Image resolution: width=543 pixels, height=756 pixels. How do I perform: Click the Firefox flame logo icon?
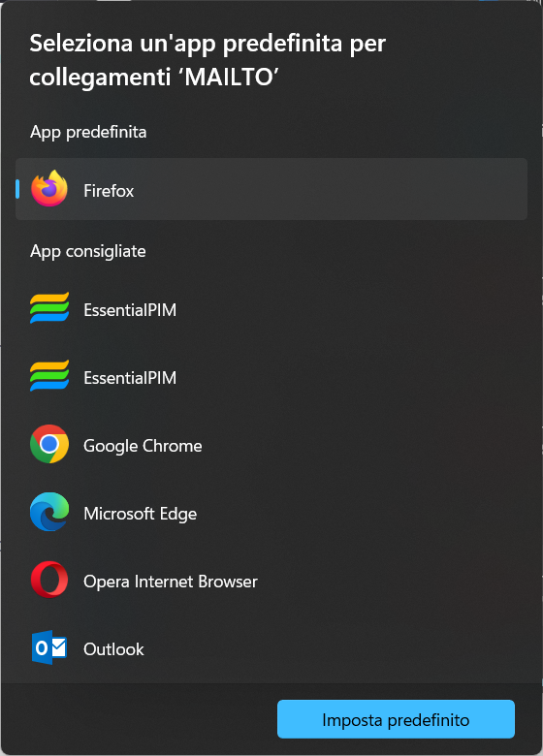click(x=49, y=189)
